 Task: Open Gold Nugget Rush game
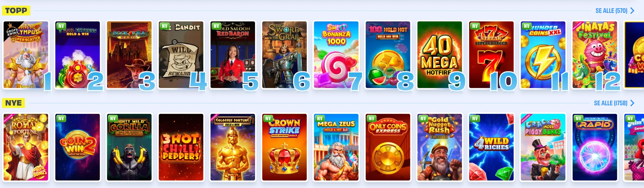point(440,147)
